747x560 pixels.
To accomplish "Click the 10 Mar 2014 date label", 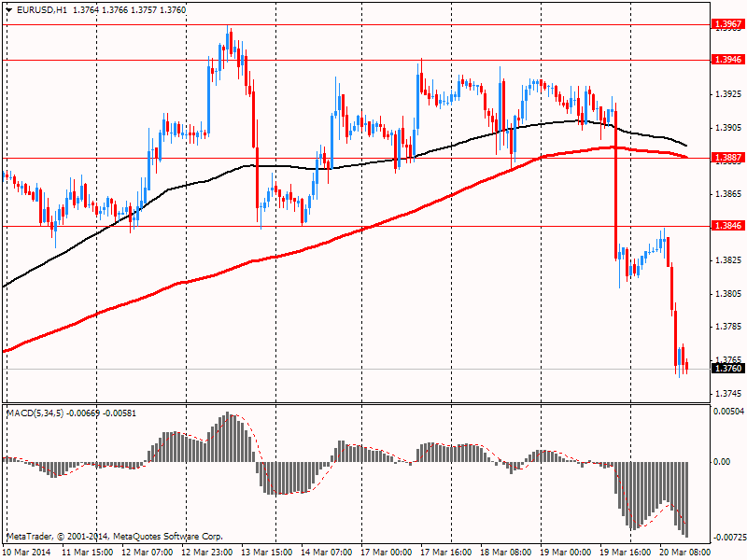I will click(x=27, y=553).
